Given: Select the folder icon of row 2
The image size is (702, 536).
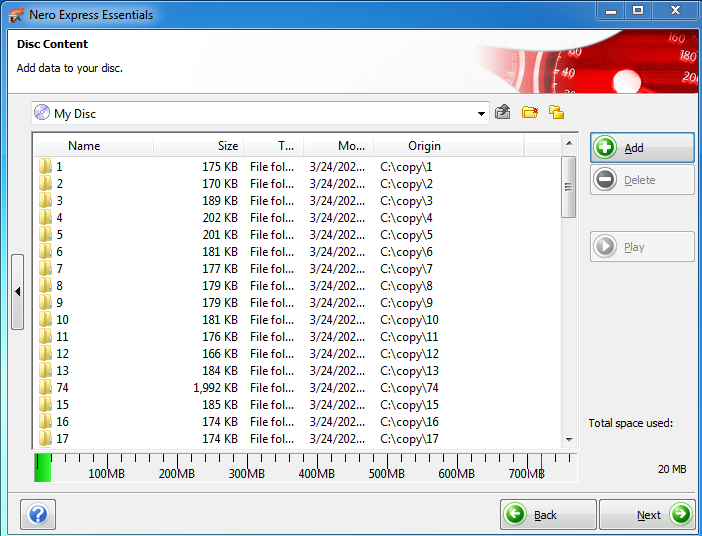Looking at the screenshot, I should 45,184.
